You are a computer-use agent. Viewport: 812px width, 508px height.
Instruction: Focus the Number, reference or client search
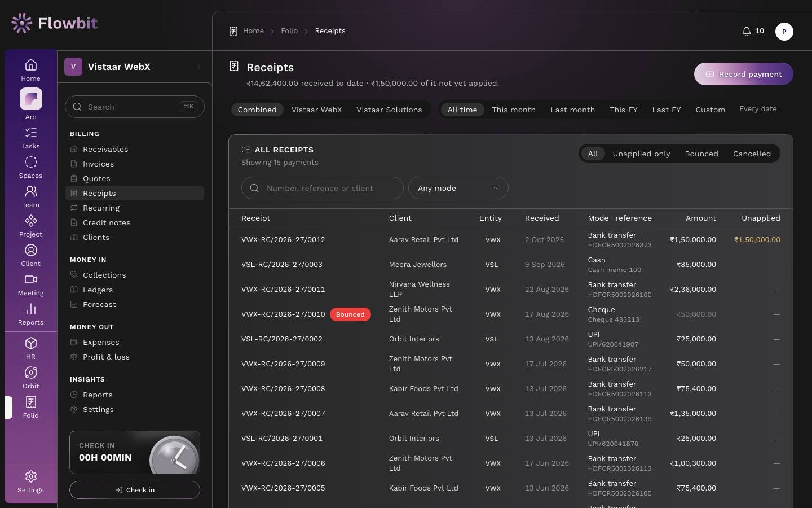(x=322, y=188)
